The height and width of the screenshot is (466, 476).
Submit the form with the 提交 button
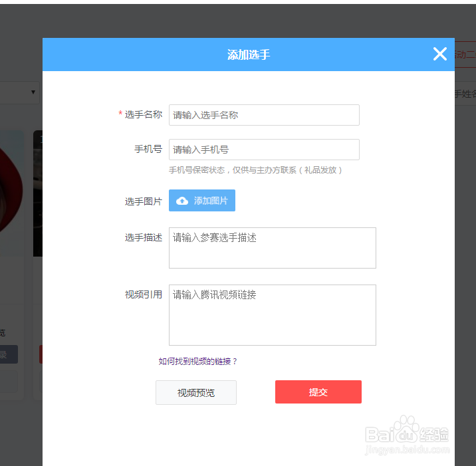(x=318, y=392)
